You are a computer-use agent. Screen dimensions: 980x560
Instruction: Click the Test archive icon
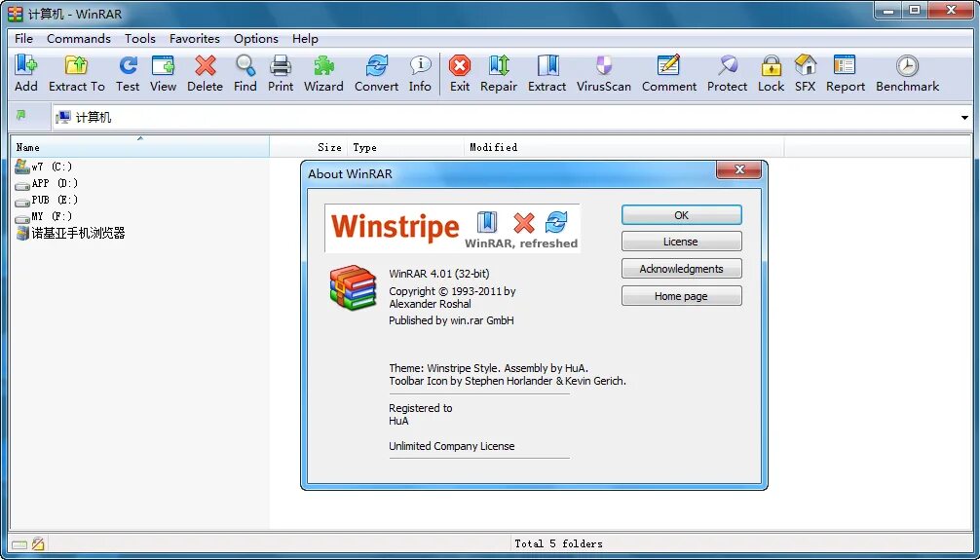click(x=128, y=65)
